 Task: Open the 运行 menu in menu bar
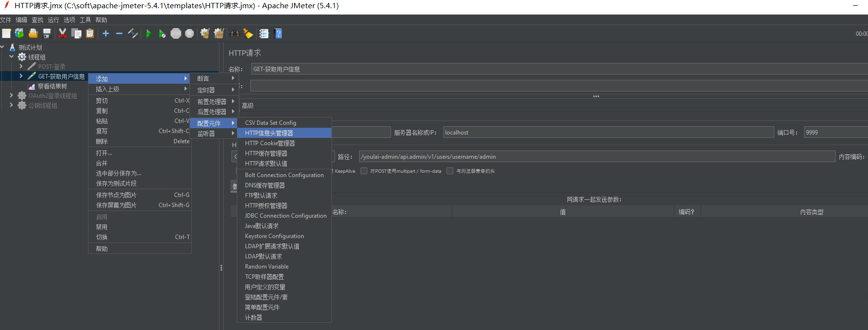[x=53, y=20]
